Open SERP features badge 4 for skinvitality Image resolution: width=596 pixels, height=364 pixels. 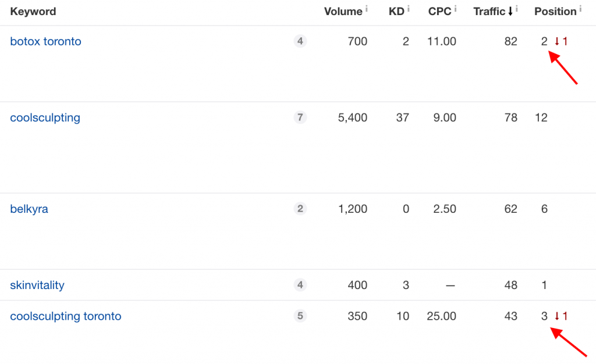[300, 285]
